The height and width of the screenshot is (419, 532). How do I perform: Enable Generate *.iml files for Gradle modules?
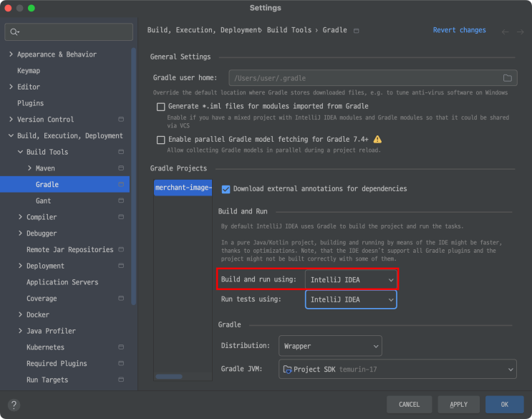(161, 107)
